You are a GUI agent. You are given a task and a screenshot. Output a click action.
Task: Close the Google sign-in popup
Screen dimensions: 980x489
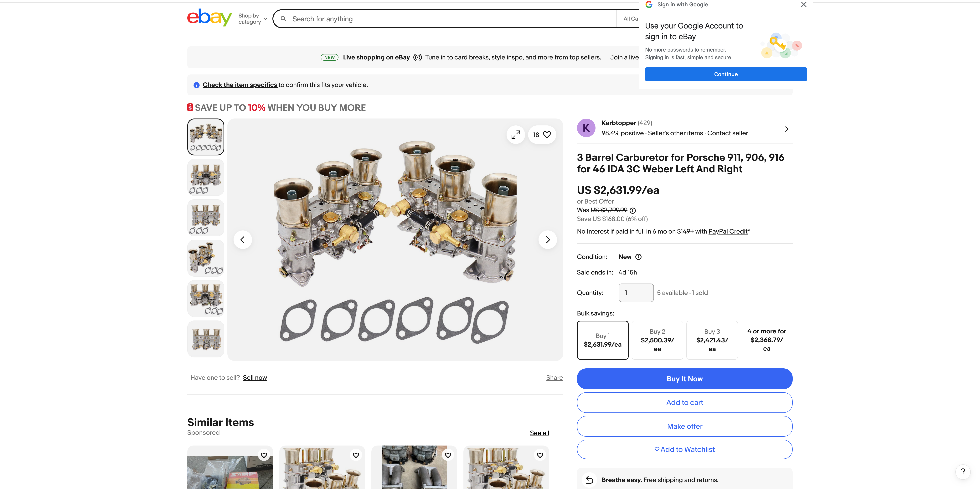coord(803,5)
